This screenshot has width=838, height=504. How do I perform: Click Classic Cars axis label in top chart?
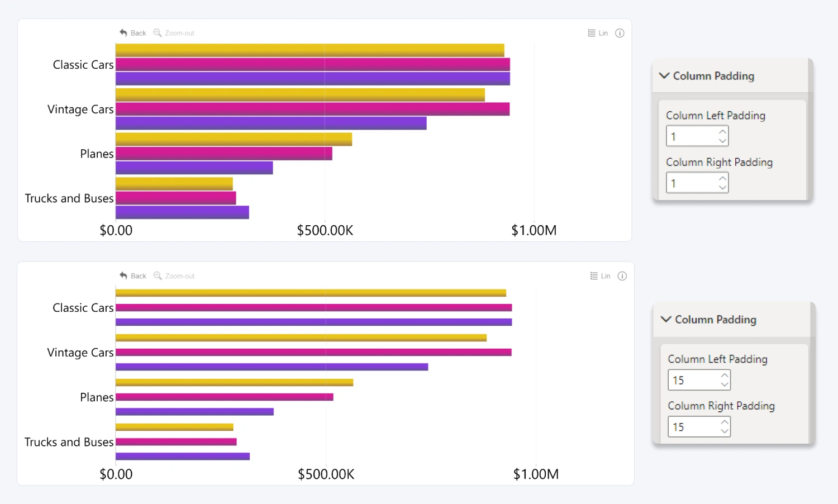point(83,65)
